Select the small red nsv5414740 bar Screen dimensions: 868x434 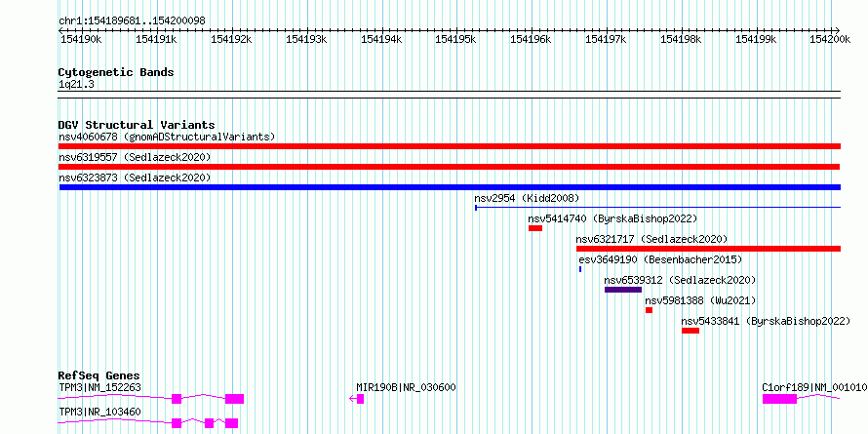(535, 228)
